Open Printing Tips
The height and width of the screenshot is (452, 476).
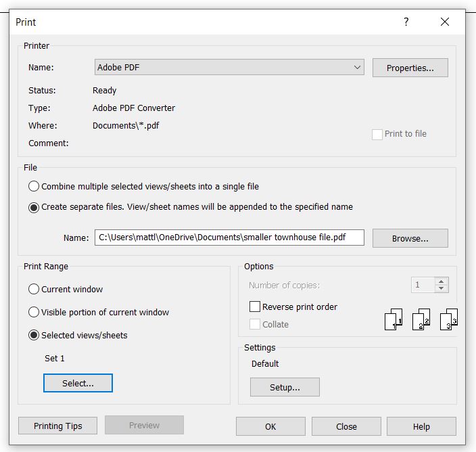point(57,426)
